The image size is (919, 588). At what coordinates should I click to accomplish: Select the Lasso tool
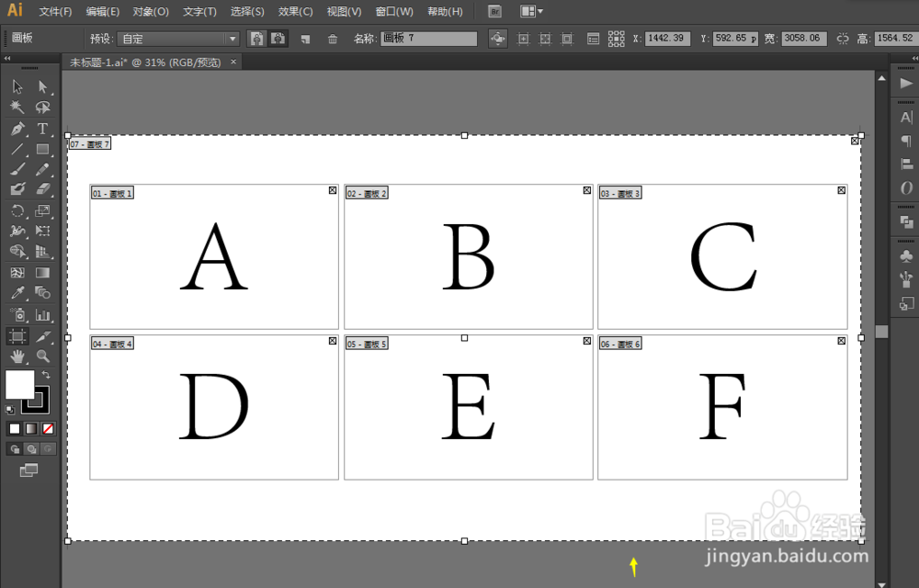coord(42,107)
